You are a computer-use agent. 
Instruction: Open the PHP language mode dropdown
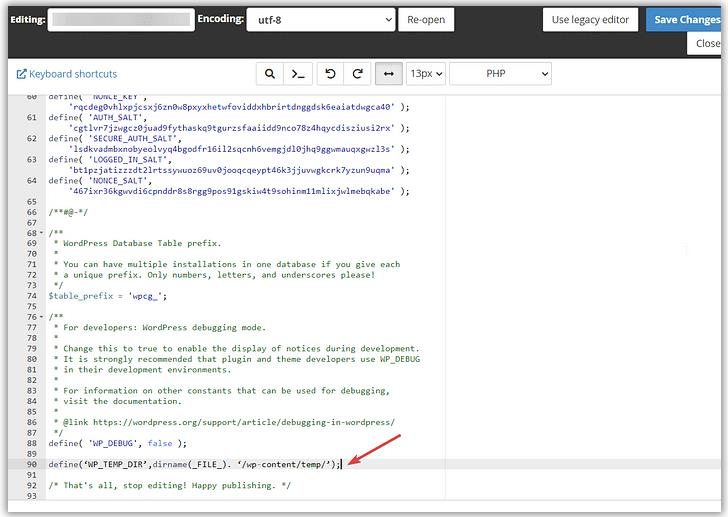point(500,74)
